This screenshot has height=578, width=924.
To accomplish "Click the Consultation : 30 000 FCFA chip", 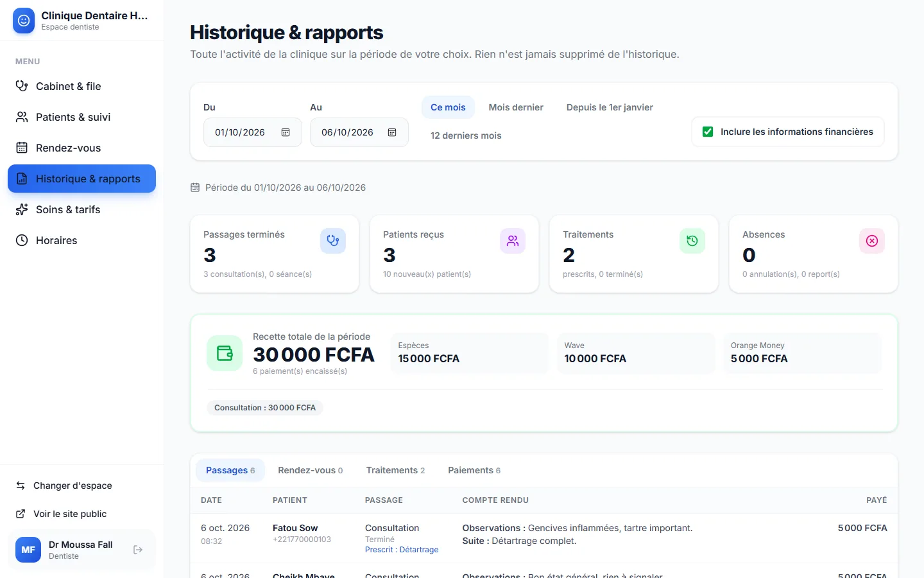I will [265, 408].
